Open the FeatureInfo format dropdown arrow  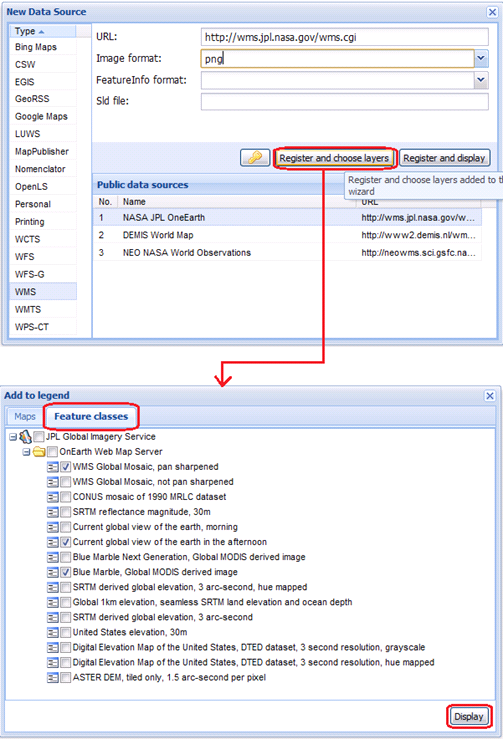click(x=481, y=80)
